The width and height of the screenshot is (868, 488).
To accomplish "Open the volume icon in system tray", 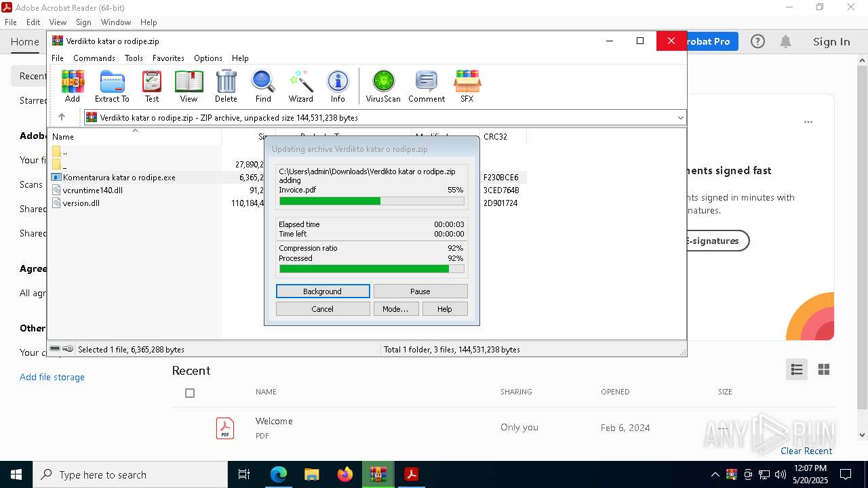I will [x=780, y=474].
